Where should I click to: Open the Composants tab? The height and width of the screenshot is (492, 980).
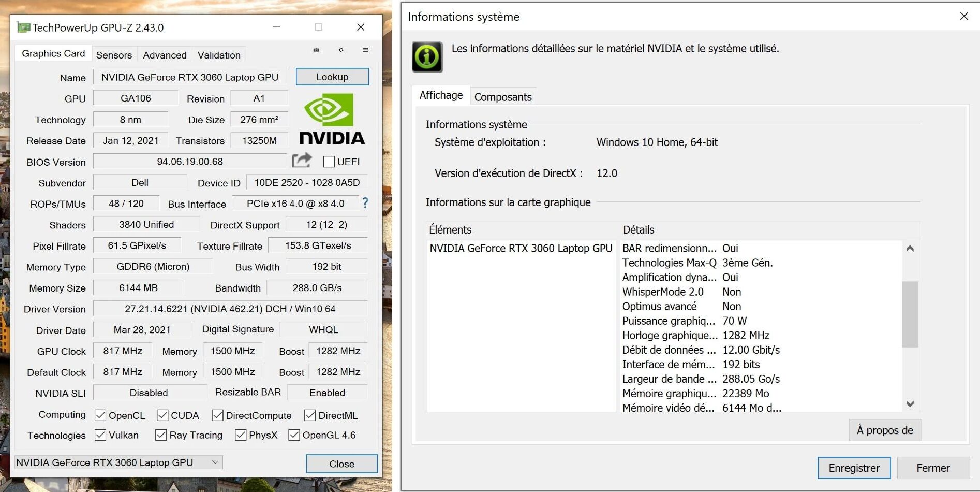point(503,96)
